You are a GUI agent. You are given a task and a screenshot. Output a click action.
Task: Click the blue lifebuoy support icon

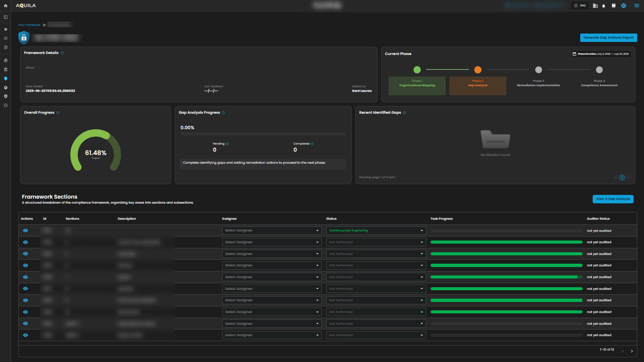(x=624, y=6)
